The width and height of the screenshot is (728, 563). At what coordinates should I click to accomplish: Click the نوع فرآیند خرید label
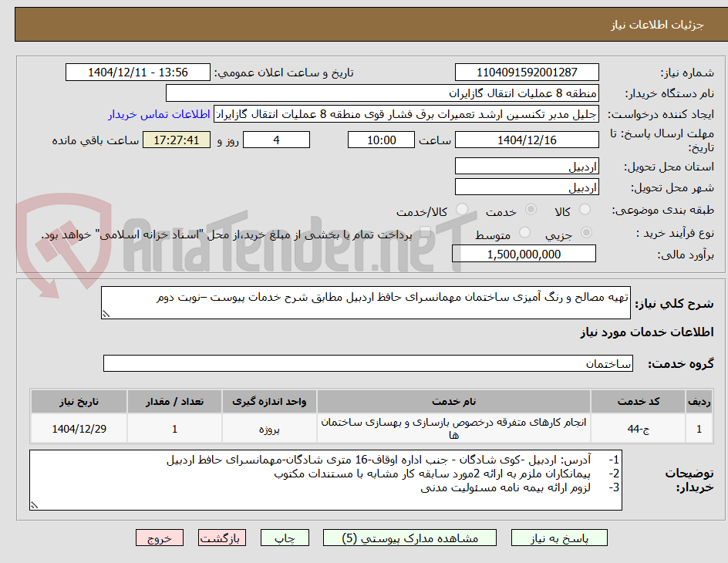[676, 233]
